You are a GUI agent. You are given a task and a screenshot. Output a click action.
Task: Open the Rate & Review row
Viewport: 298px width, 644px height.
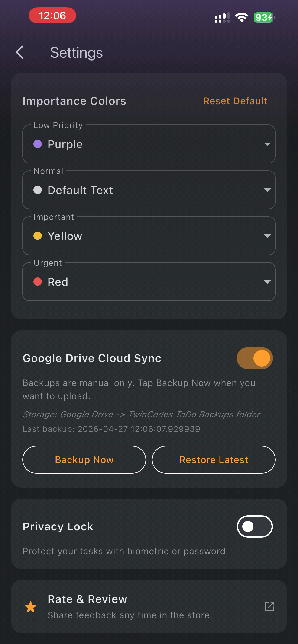[x=149, y=606]
